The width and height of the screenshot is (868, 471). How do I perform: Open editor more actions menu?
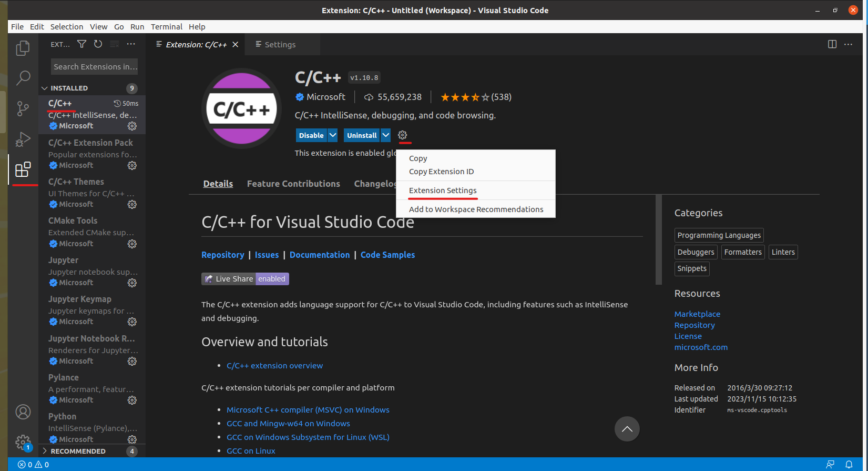(x=848, y=44)
